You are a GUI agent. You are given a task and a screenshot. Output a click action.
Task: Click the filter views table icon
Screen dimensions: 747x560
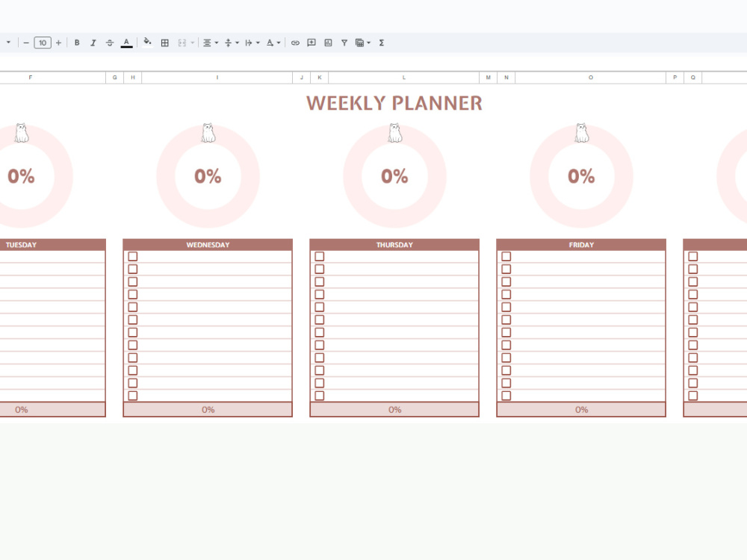pyautogui.click(x=360, y=43)
